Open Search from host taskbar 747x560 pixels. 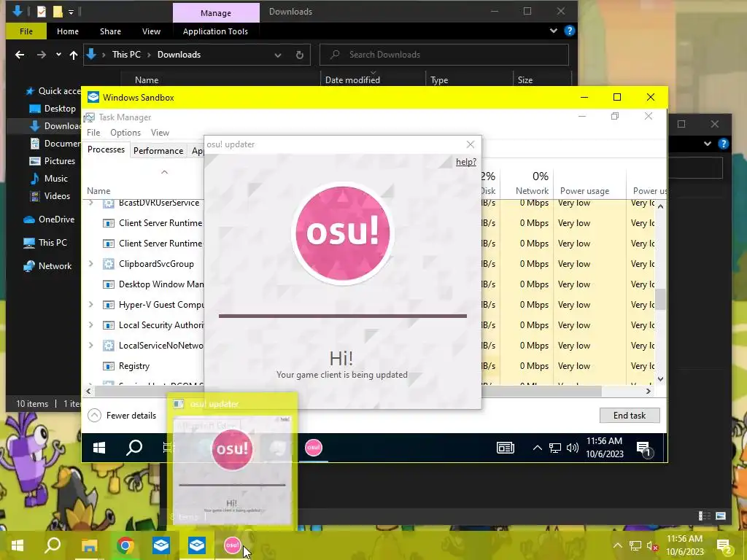coord(53,545)
